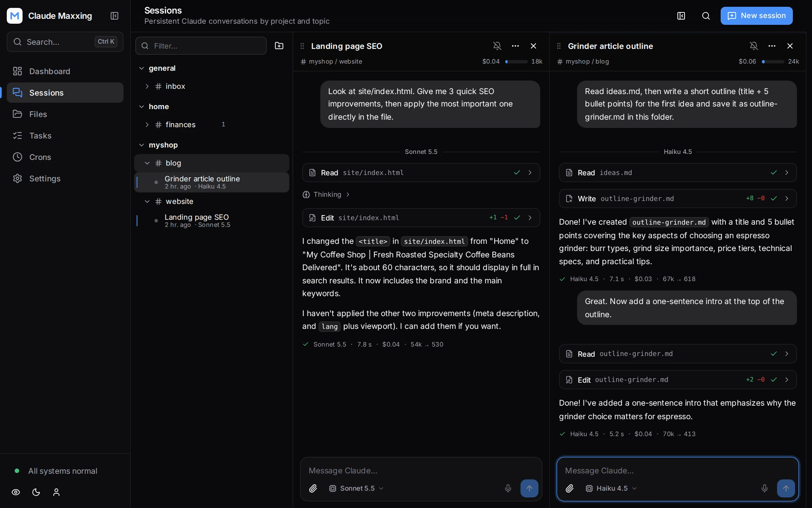This screenshot has height=508, width=812.
Task: Attach a file in Sonnet 5.5 message box
Action: (x=313, y=488)
